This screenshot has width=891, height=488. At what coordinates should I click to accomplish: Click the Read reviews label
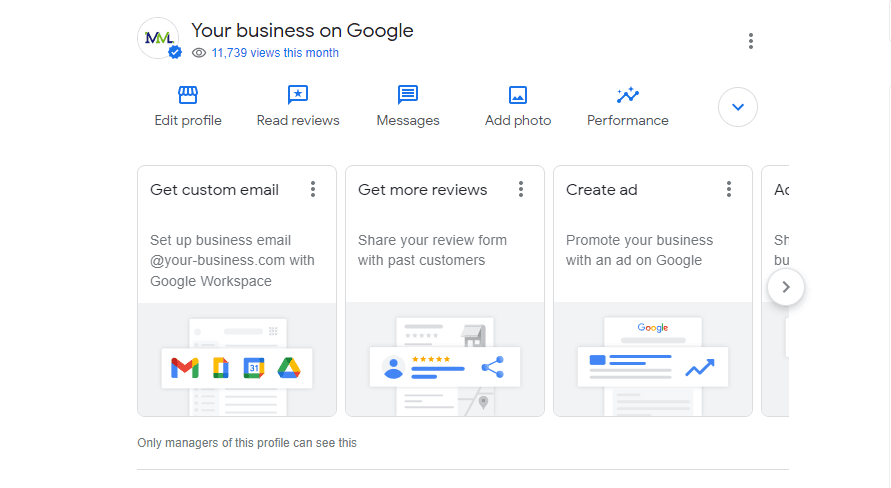click(x=298, y=120)
